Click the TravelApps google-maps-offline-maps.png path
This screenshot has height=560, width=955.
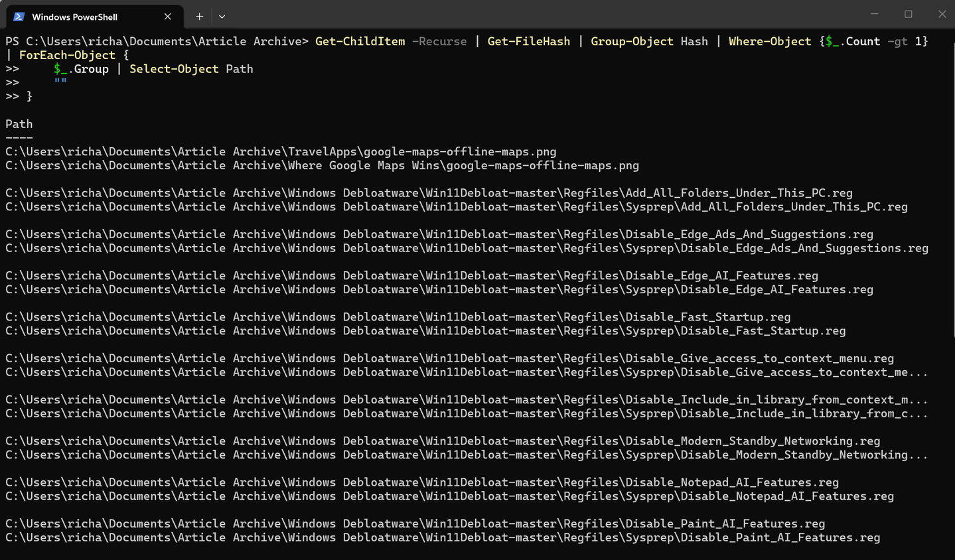point(281,152)
